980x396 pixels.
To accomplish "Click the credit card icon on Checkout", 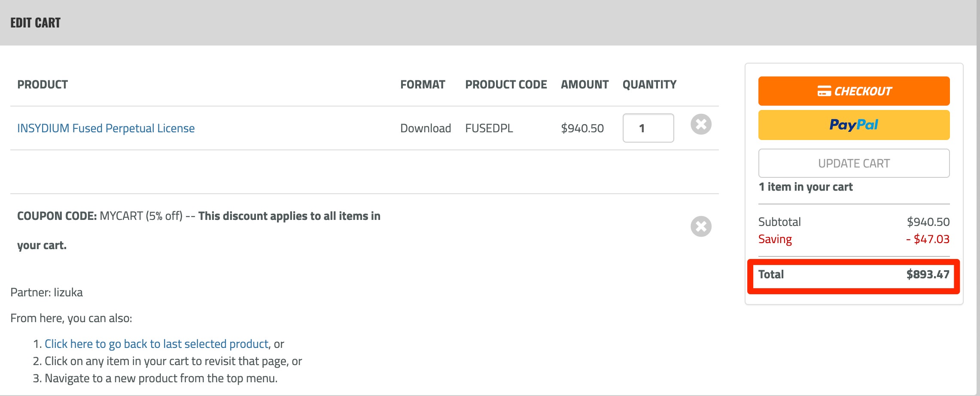I will pos(824,91).
